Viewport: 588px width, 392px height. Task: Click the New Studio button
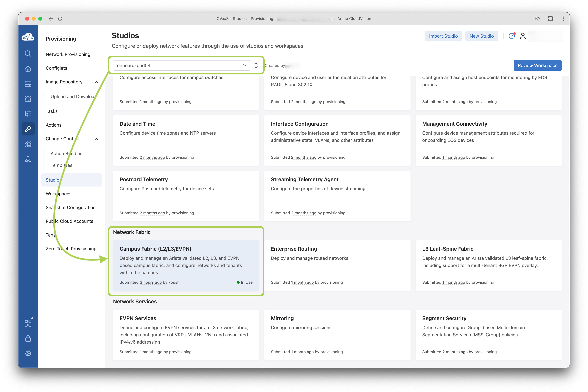(481, 36)
